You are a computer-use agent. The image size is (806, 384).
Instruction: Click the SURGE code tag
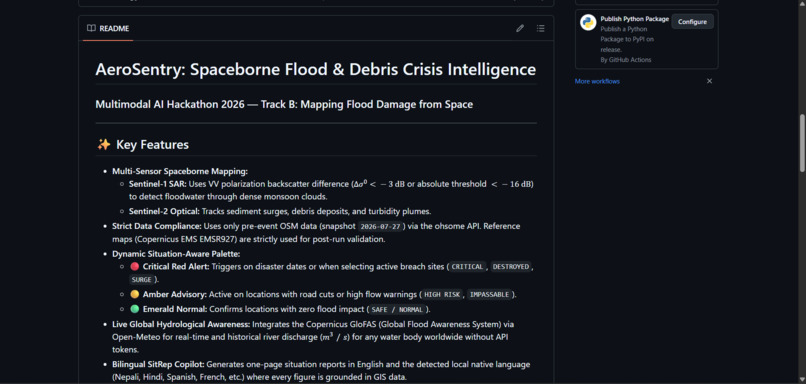pyautogui.click(x=141, y=280)
